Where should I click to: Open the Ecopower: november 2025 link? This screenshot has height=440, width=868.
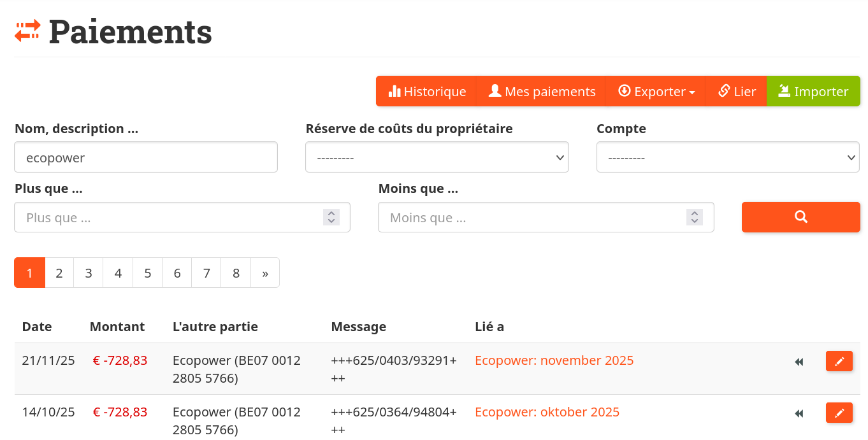tap(554, 360)
